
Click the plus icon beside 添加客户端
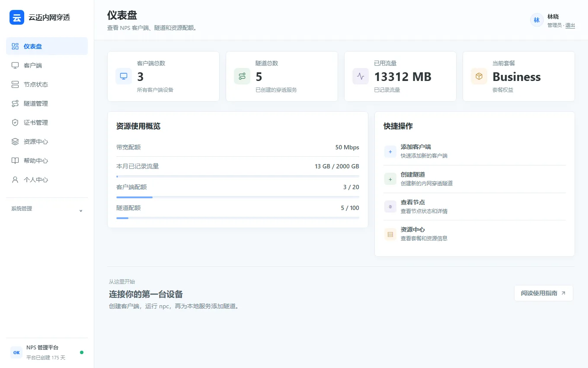[x=390, y=152]
